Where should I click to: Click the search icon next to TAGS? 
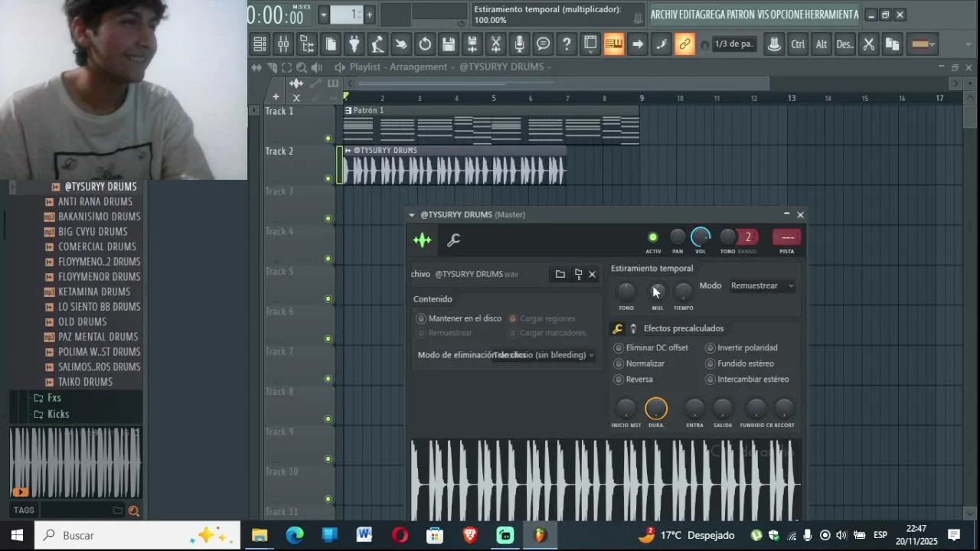(134, 510)
